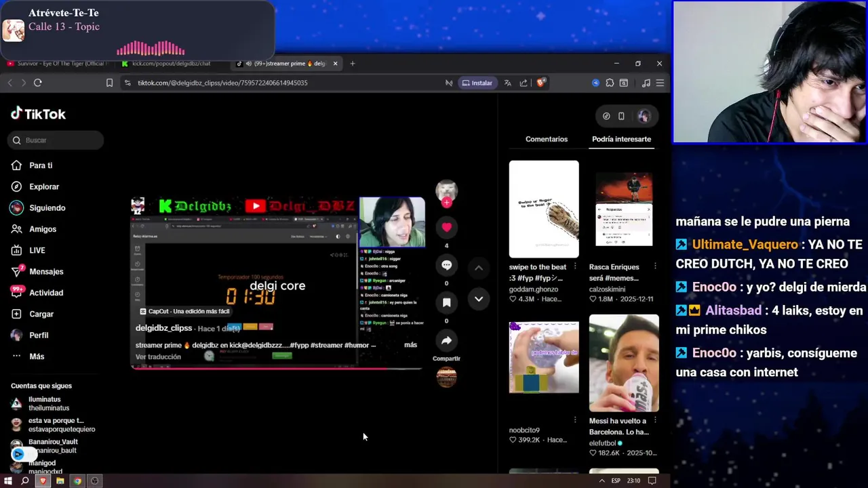Open the delgidbz_clipss username link
The height and width of the screenshot is (488, 868).
pyautogui.click(x=163, y=328)
